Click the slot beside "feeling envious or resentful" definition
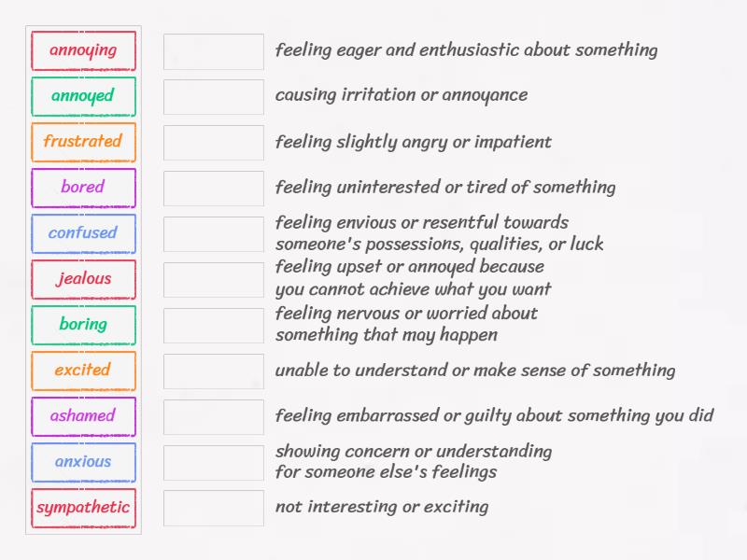Image resolution: width=747 pixels, height=560 pixels. coord(213,233)
